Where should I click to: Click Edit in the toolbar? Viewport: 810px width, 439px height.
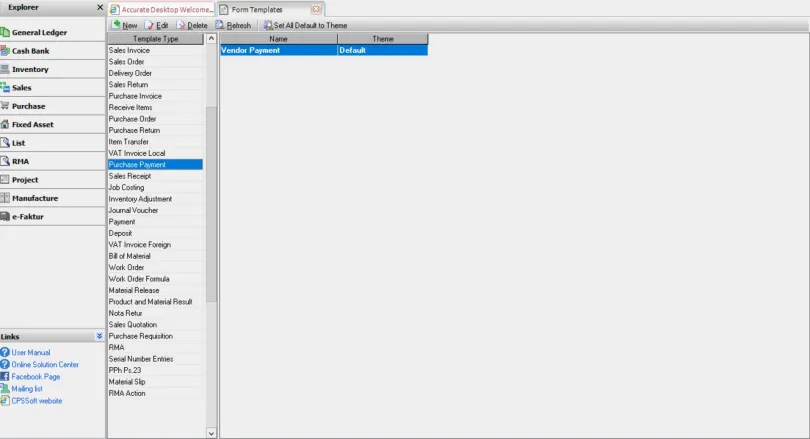click(x=156, y=24)
